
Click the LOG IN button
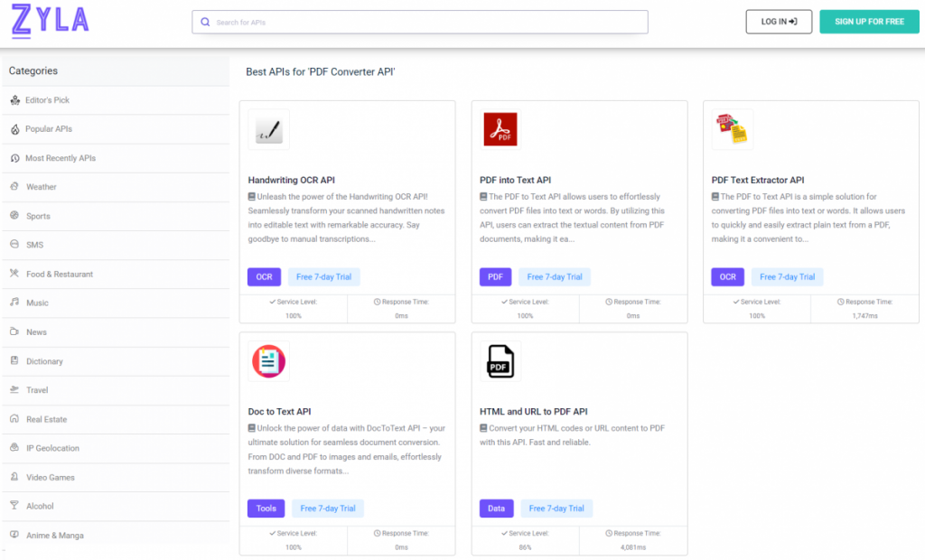[779, 22]
